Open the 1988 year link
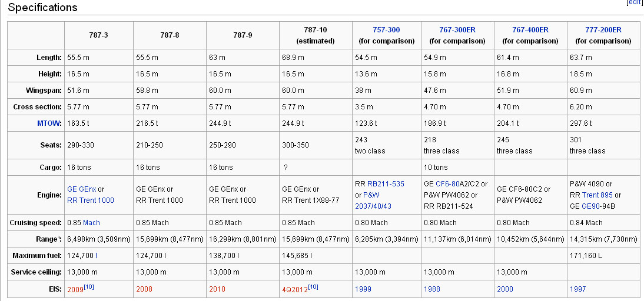644x301 pixels. point(432,289)
